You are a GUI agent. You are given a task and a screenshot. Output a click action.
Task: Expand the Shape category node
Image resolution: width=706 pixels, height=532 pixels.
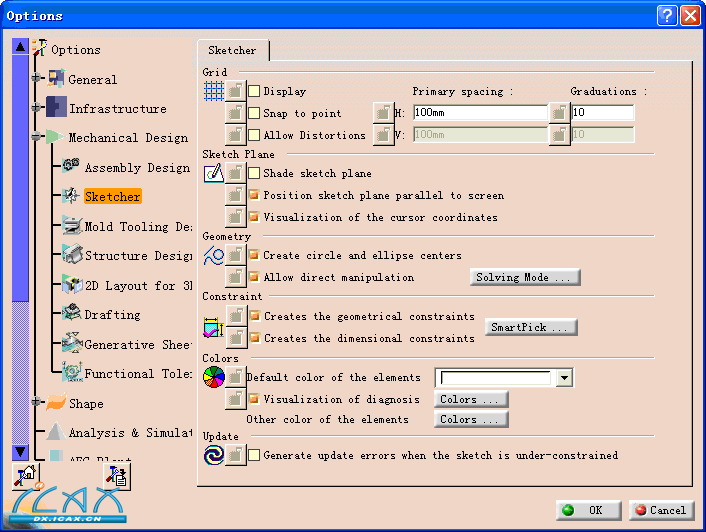tap(36, 403)
